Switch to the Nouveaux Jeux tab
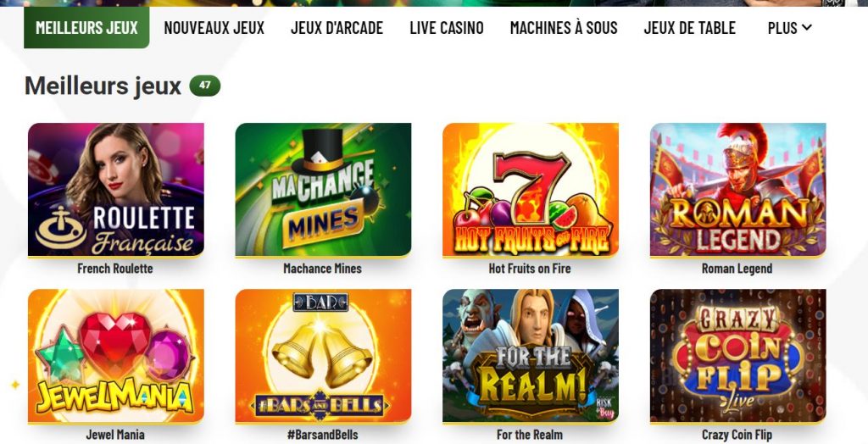This screenshot has width=868, height=444. [214, 28]
